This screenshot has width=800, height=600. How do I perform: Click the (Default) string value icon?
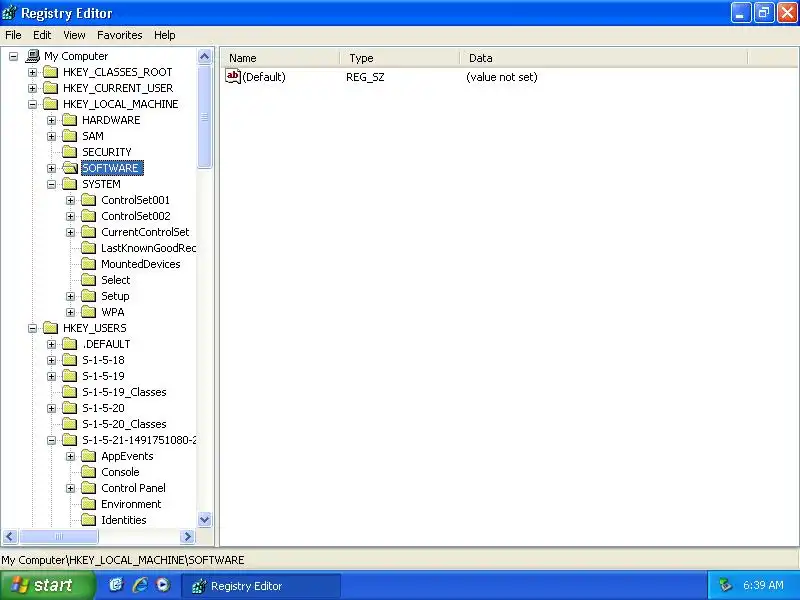point(233,77)
